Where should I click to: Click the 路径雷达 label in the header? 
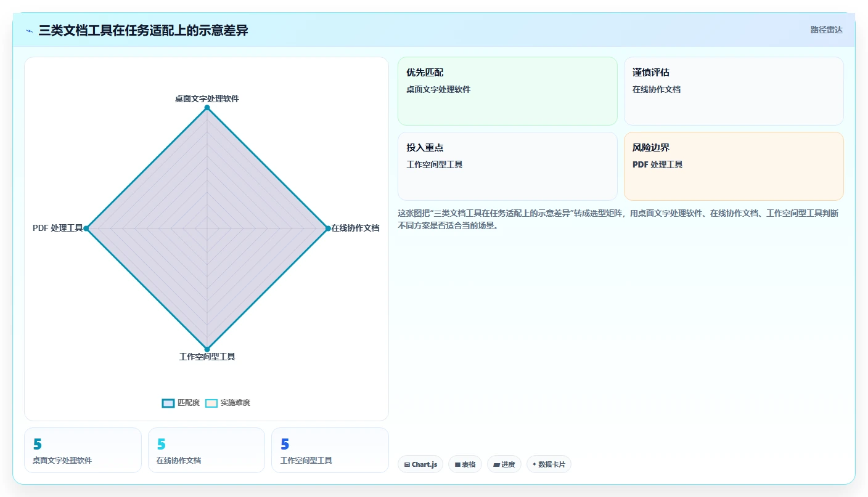point(826,30)
